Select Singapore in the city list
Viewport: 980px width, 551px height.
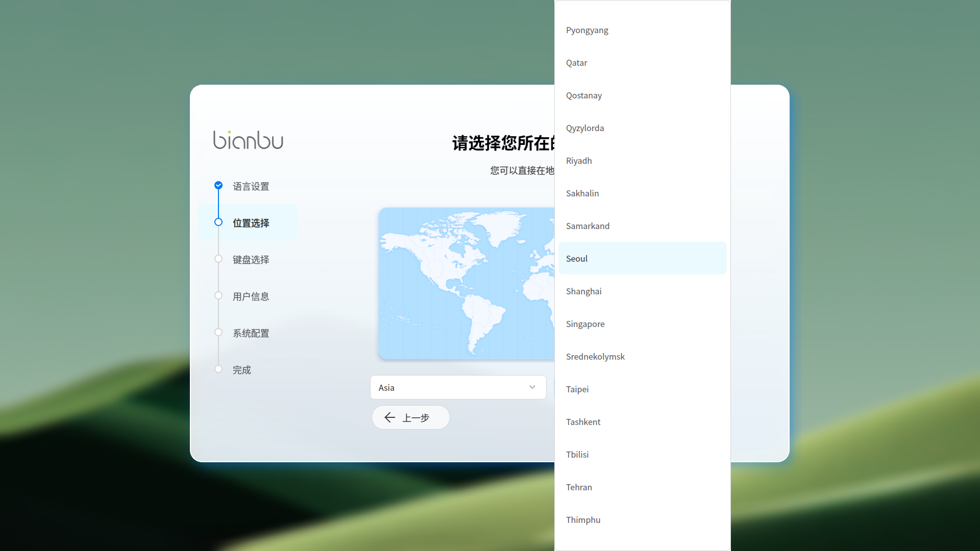point(585,323)
